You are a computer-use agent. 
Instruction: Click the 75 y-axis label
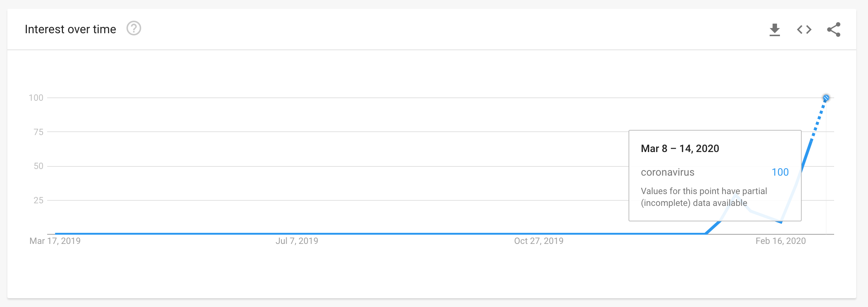[x=38, y=132]
